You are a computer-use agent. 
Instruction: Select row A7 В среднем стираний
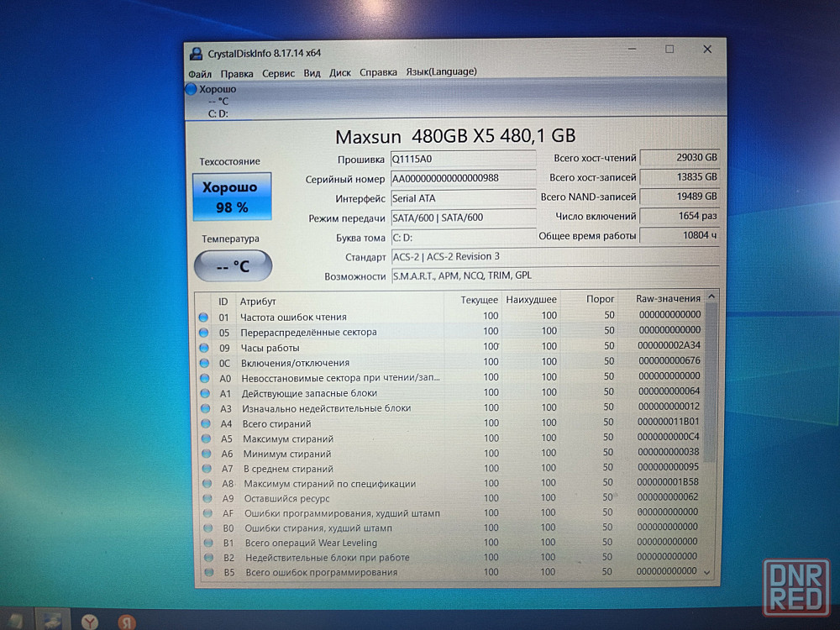tap(449, 468)
